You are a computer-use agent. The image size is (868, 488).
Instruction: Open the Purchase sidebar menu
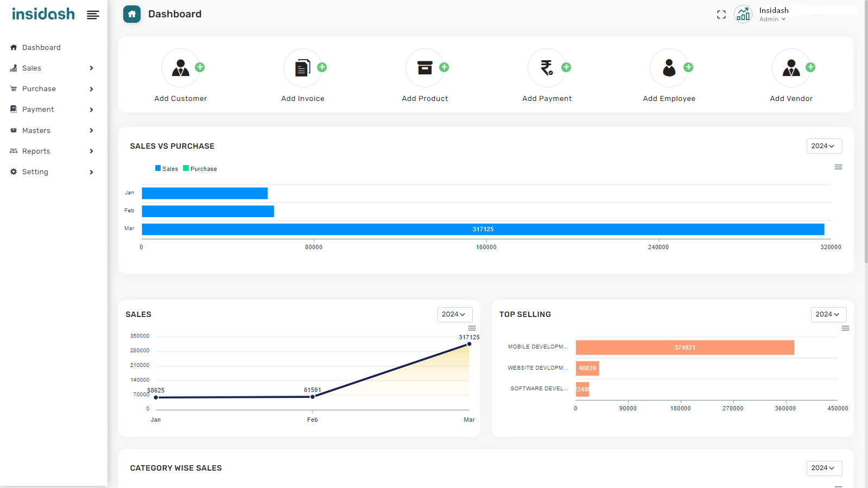39,88
